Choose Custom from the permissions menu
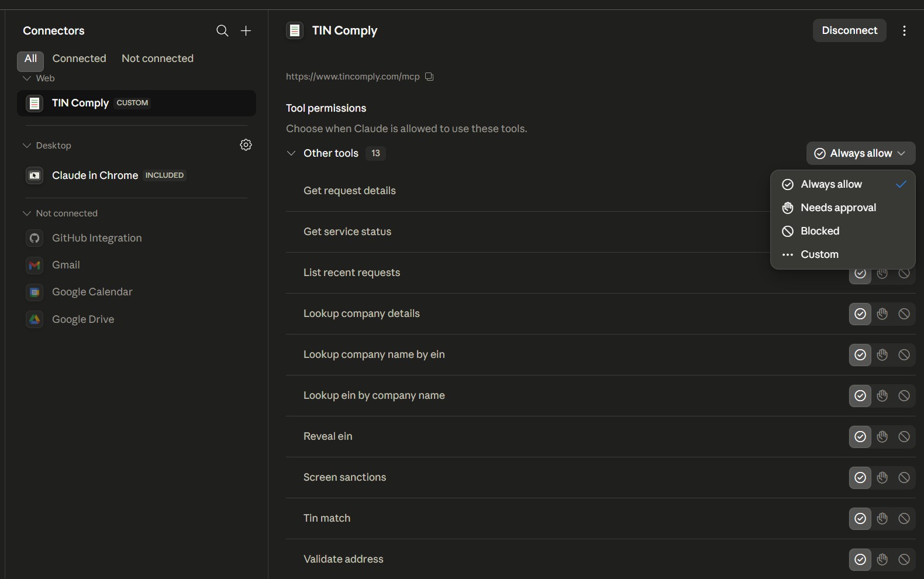Viewport: 924px width, 579px height. (x=843, y=254)
